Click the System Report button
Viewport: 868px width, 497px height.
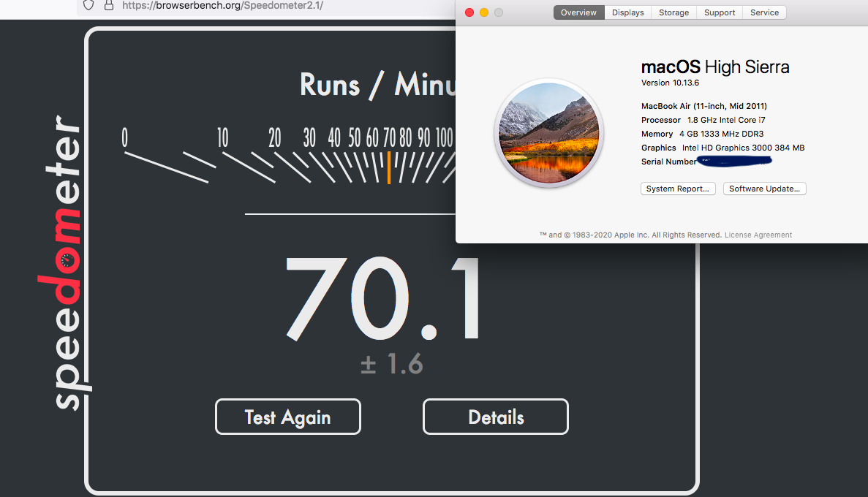tap(678, 189)
